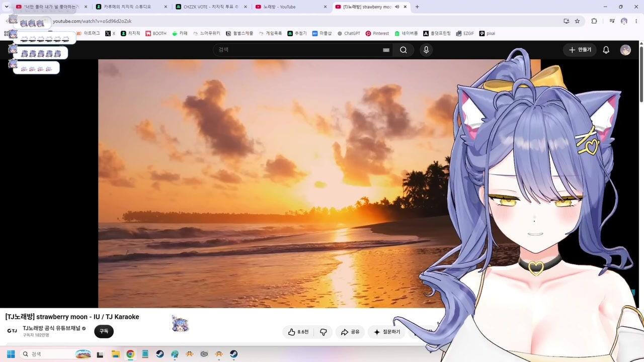Open the EZGIF bookmark

tap(465, 33)
